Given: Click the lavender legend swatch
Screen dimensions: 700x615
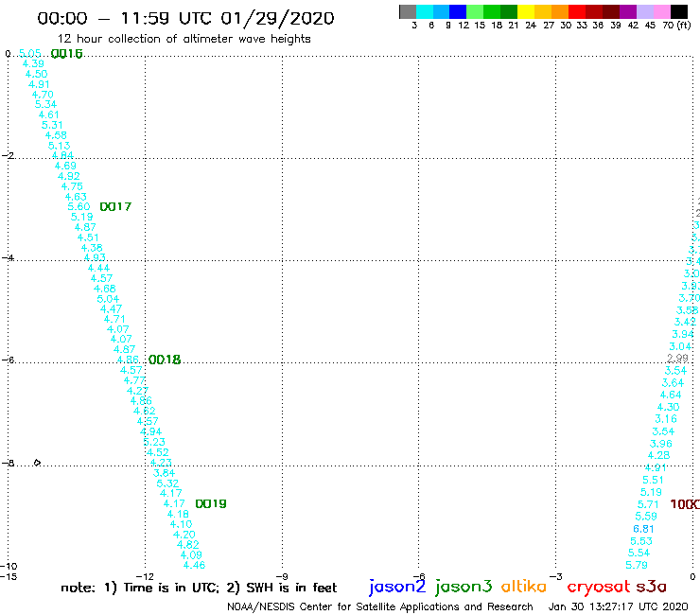Looking at the screenshot, I should [x=645, y=11].
